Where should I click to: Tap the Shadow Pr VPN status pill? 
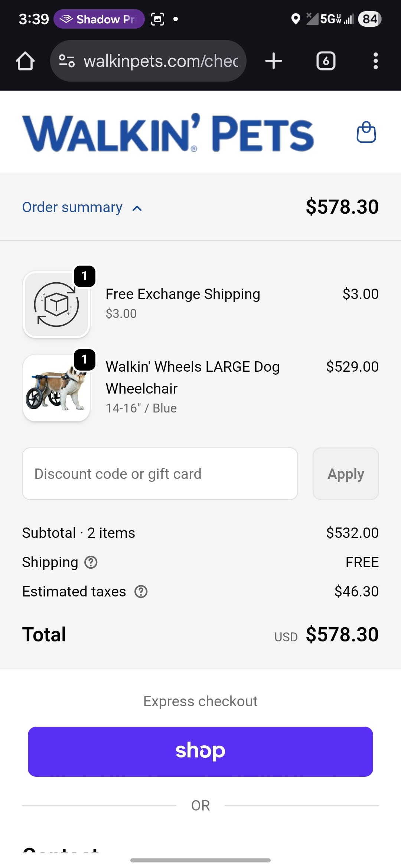click(99, 19)
